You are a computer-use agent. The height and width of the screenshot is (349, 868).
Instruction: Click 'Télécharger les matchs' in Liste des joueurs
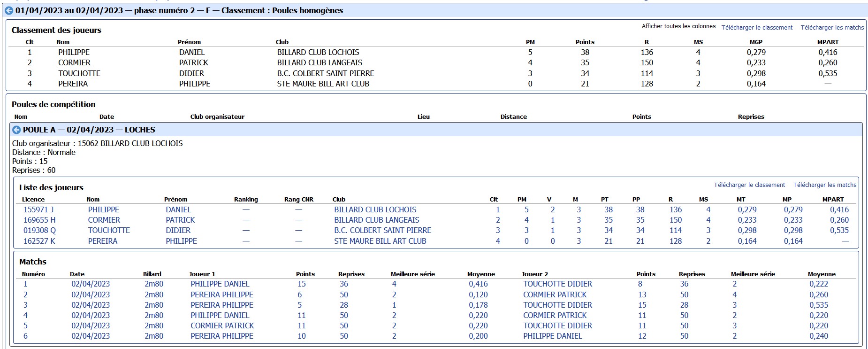(824, 185)
